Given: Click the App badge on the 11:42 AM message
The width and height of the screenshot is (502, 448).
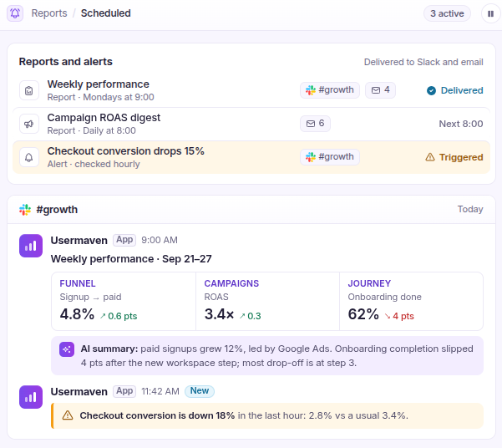Looking at the screenshot, I should click(124, 391).
